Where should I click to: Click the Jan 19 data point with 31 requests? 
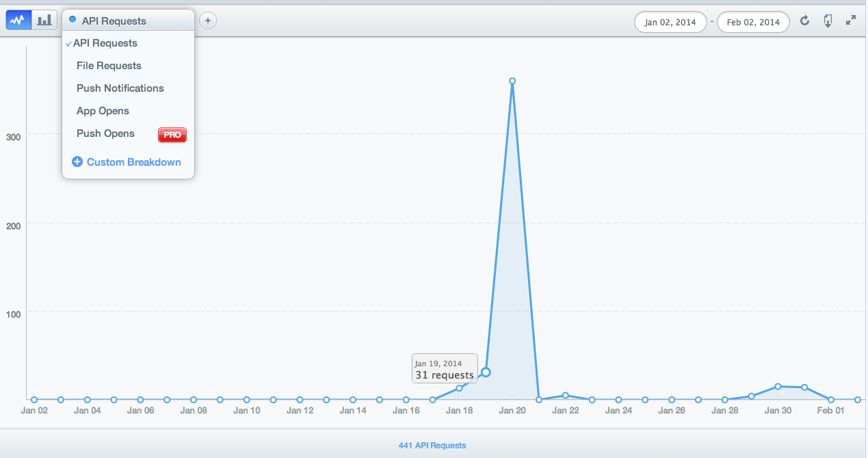486,372
